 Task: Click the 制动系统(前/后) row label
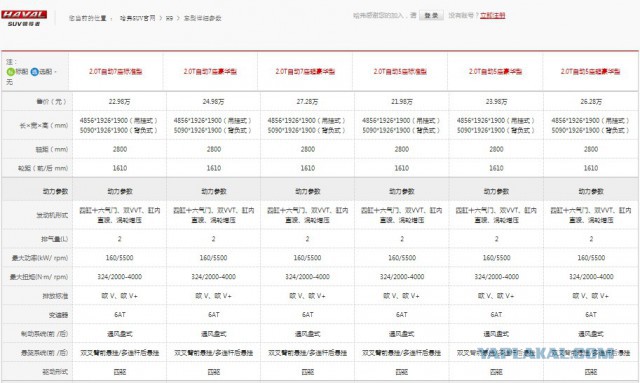tap(45, 334)
